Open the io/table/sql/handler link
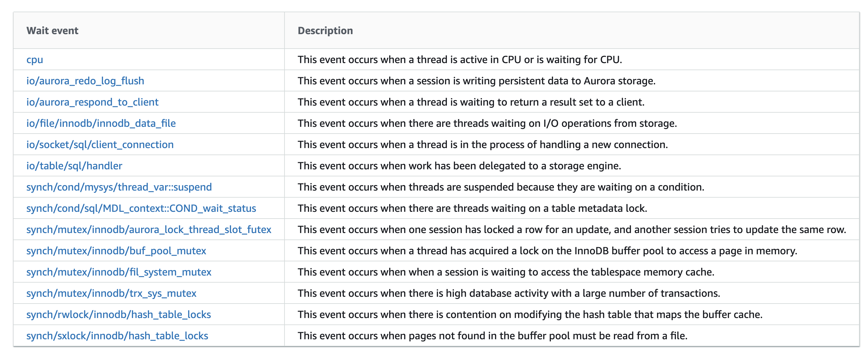 point(74,165)
